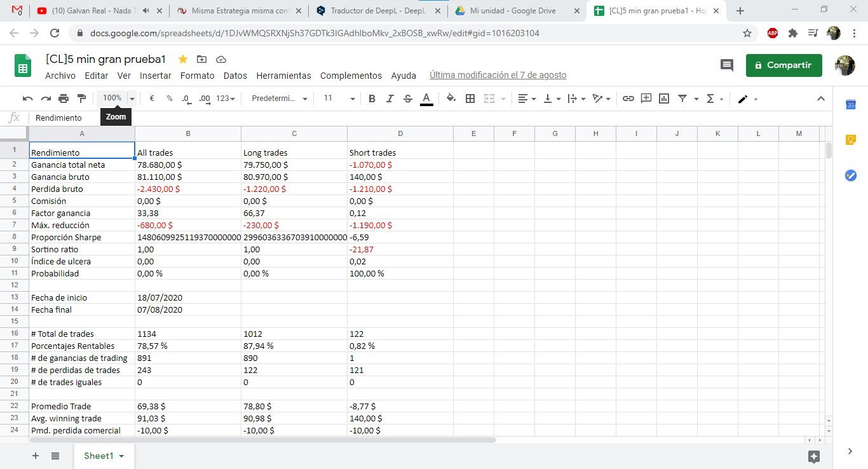Open filter views dropdown arrow

click(696, 99)
